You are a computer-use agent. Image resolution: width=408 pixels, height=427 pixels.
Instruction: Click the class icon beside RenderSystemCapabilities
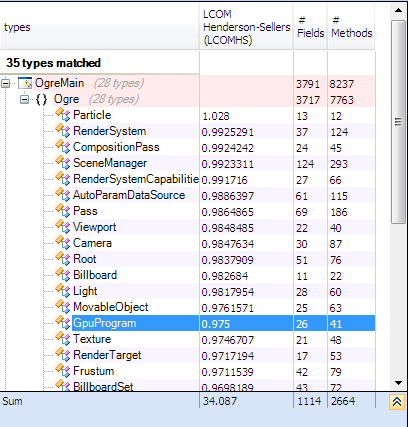click(63, 179)
